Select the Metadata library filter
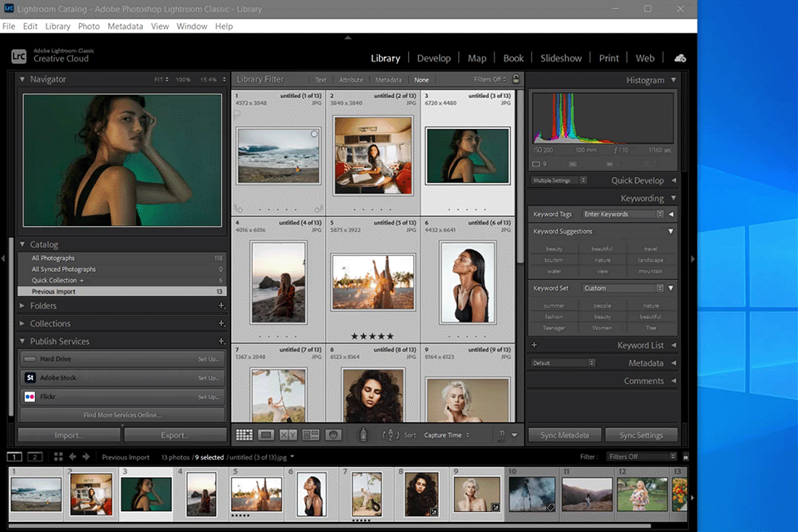This screenshot has width=798, height=532. [388, 80]
